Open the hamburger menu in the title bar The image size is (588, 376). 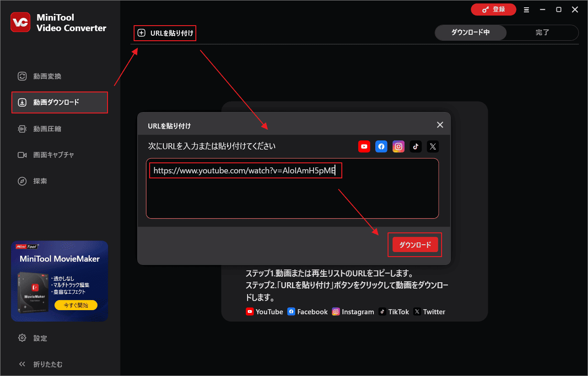pyautogui.click(x=526, y=9)
